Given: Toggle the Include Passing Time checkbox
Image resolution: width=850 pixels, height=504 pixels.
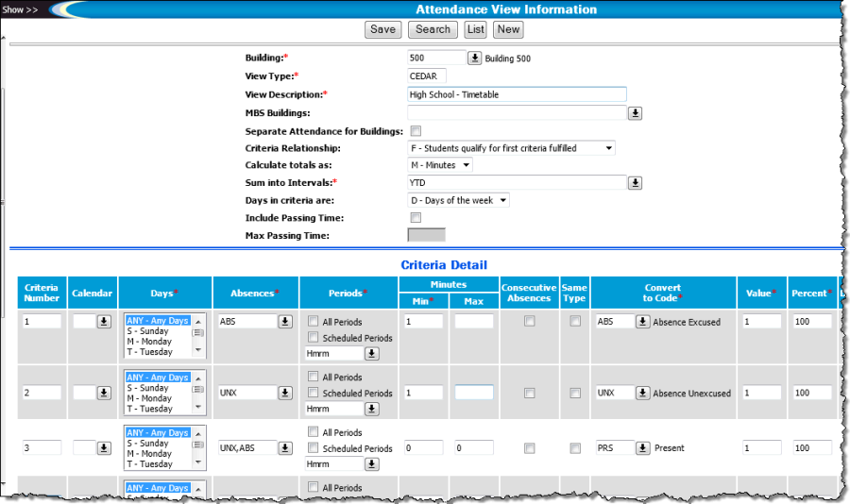Looking at the screenshot, I should click(x=416, y=218).
